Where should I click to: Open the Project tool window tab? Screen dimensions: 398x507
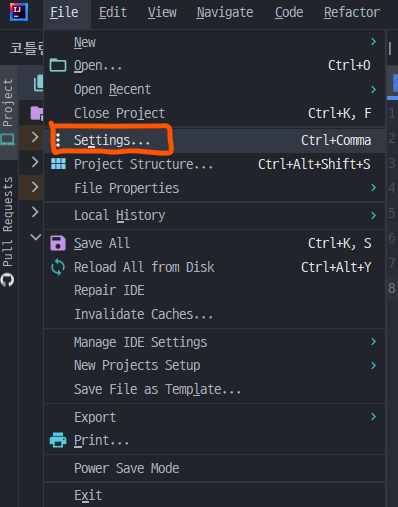point(8,112)
